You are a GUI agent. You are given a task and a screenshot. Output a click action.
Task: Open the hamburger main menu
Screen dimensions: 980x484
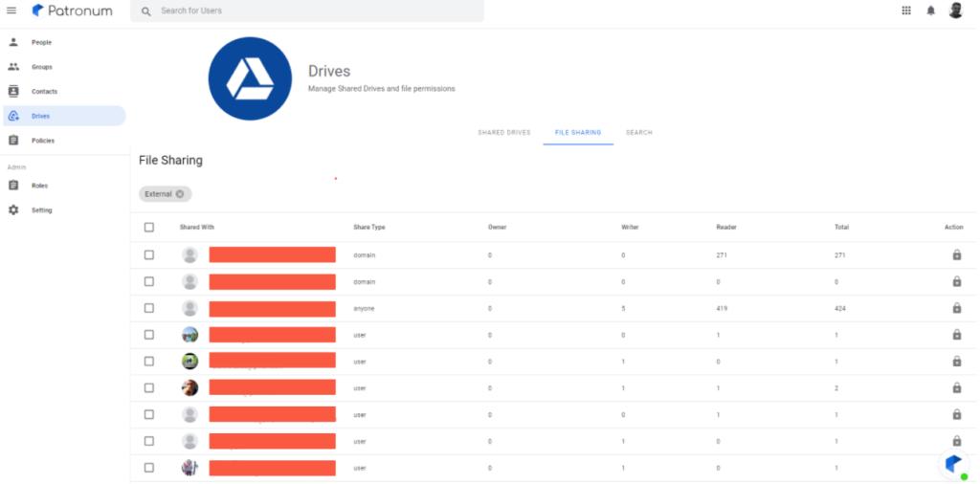[x=11, y=11]
